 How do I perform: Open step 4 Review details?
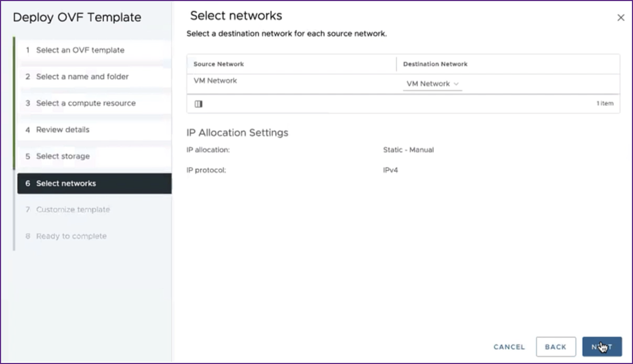[62, 130]
